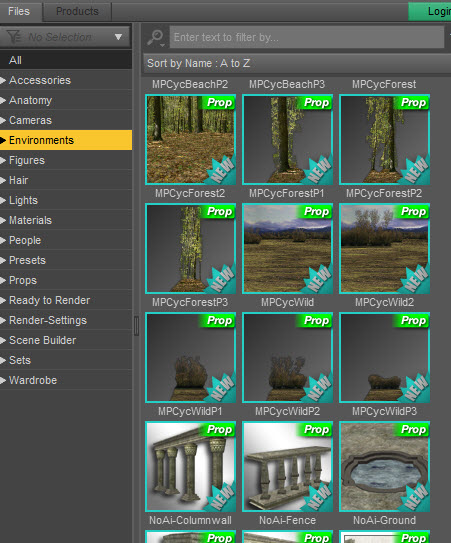Select the MPCycWildP3 prop thumbnail

click(x=384, y=358)
